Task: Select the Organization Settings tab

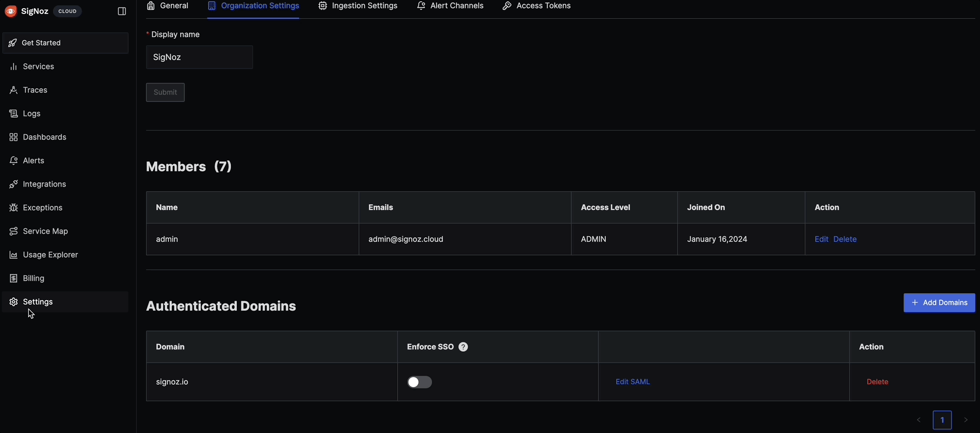Action: pyautogui.click(x=253, y=6)
